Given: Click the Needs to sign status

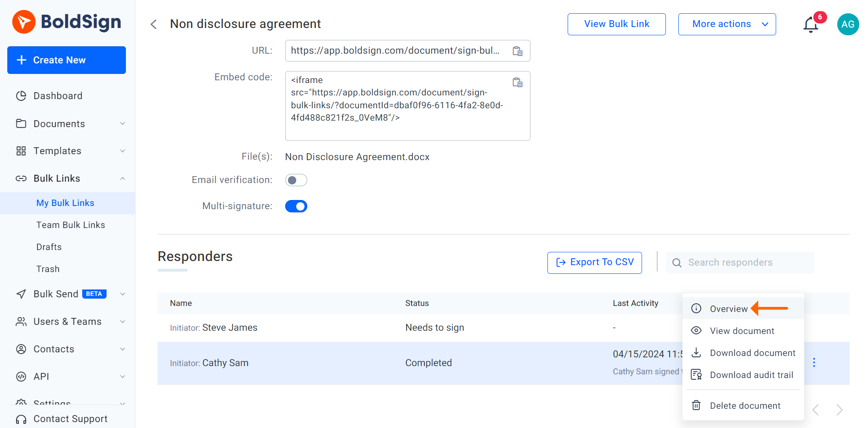Looking at the screenshot, I should point(434,328).
